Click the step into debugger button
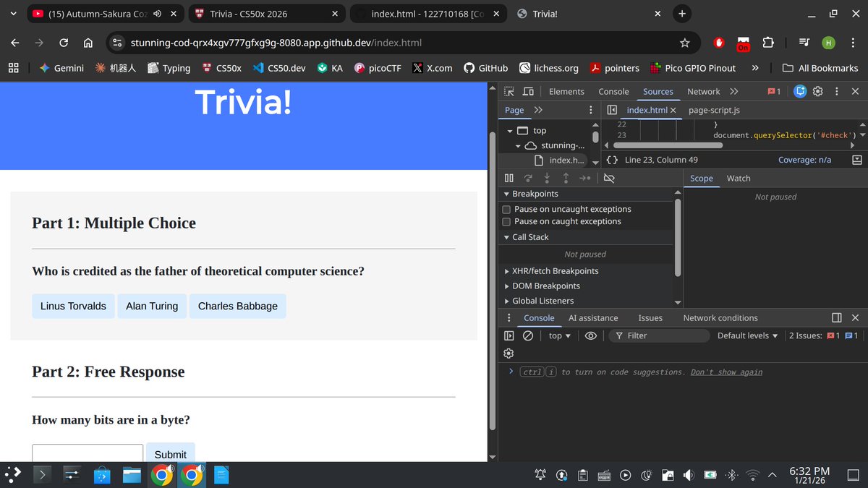The image size is (868, 488). tap(547, 178)
